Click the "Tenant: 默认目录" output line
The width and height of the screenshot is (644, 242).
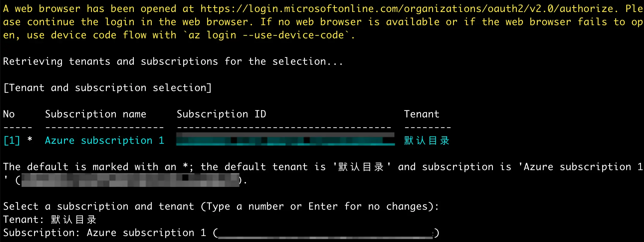(x=50, y=220)
